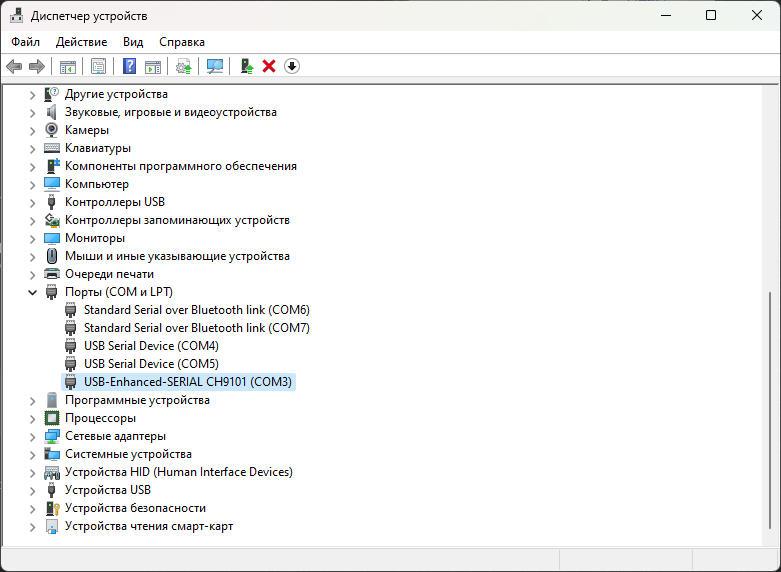Click the chip icon beside Процессоры

52,418
